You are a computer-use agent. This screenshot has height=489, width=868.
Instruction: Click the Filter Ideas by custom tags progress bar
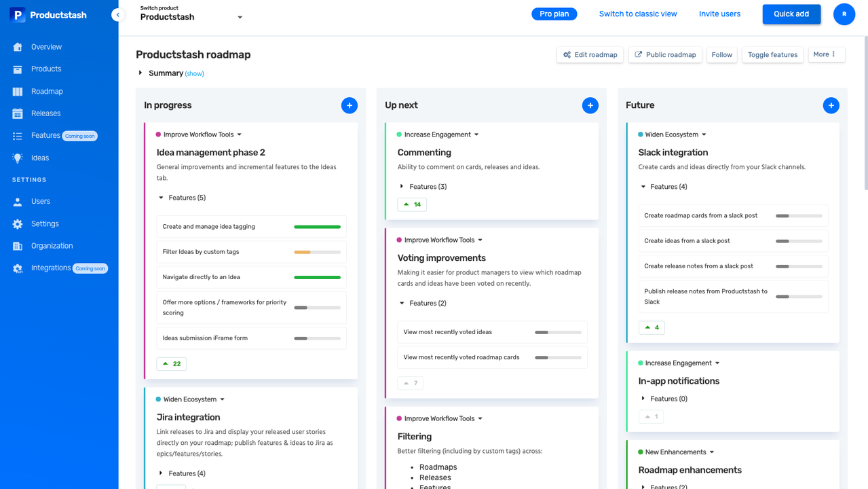click(317, 252)
